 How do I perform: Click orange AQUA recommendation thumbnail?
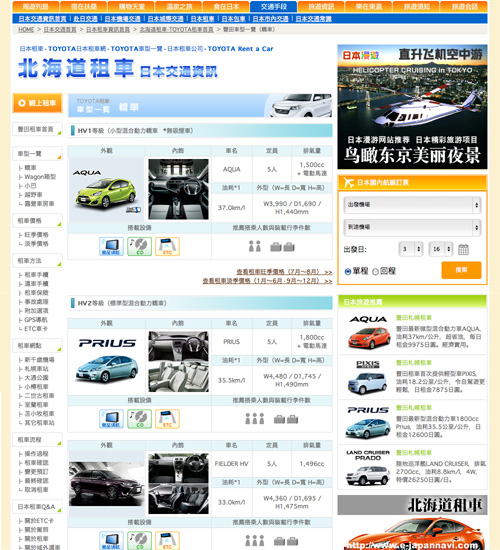coord(368,332)
